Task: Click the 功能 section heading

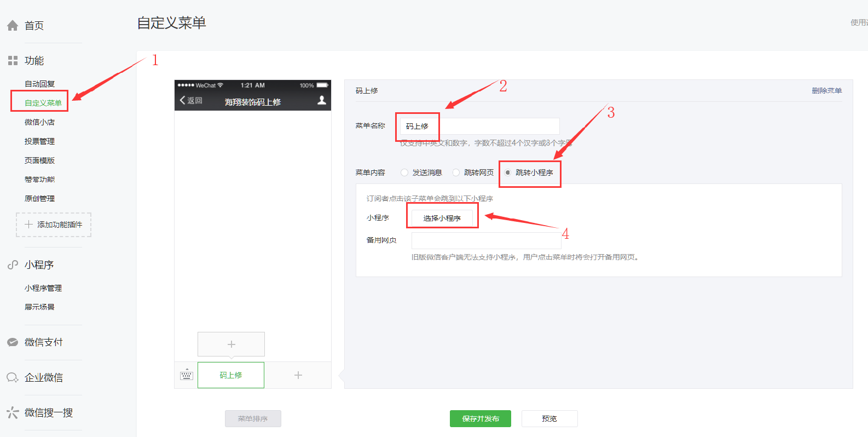Action: (34, 60)
